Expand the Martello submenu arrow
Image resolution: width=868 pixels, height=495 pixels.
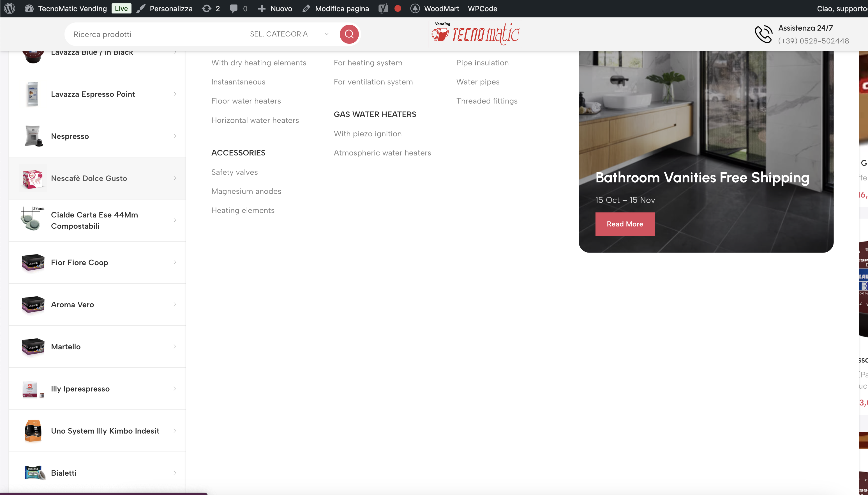click(x=175, y=347)
